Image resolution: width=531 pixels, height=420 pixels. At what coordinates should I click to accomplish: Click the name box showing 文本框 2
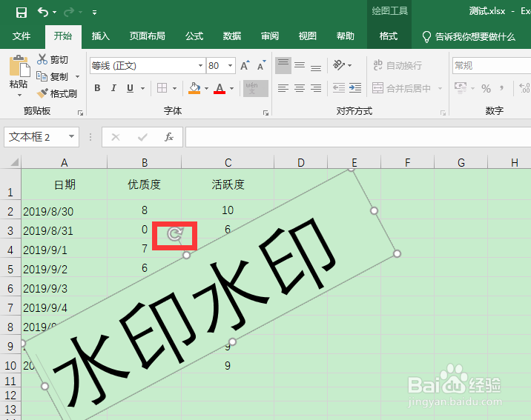(x=42, y=137)
